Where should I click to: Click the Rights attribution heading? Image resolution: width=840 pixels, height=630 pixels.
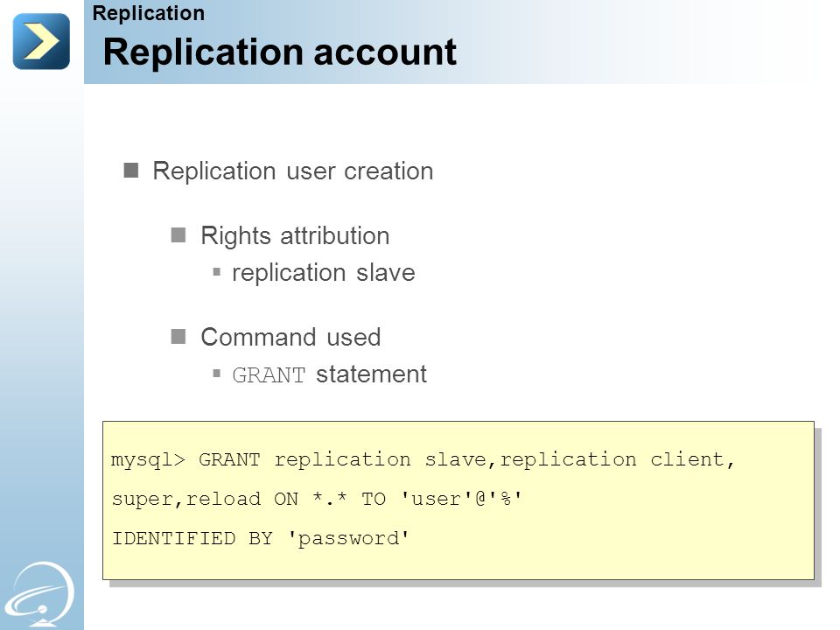[x=295, y=236]
